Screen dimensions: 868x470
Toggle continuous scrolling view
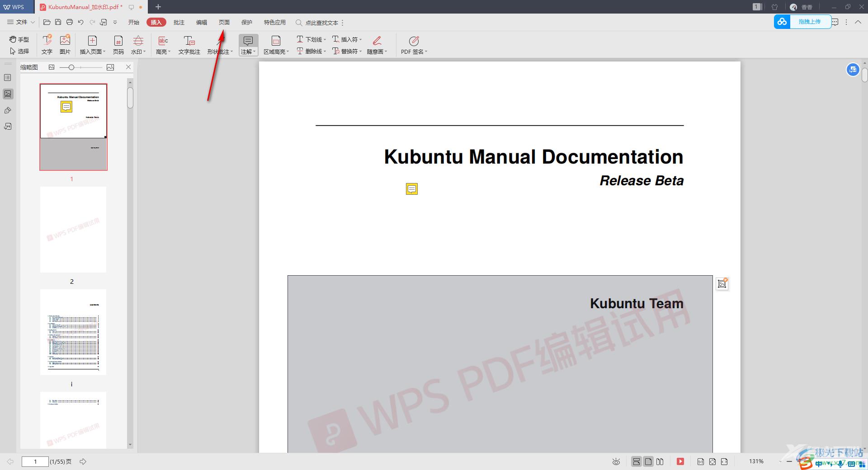(x=636, y=461)
